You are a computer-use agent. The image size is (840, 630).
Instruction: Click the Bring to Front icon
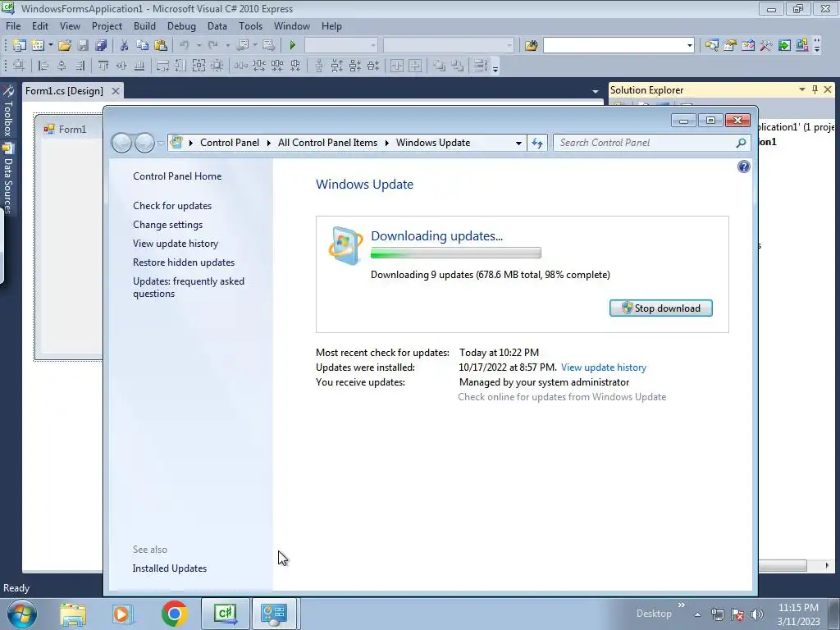tap(440, 66)
